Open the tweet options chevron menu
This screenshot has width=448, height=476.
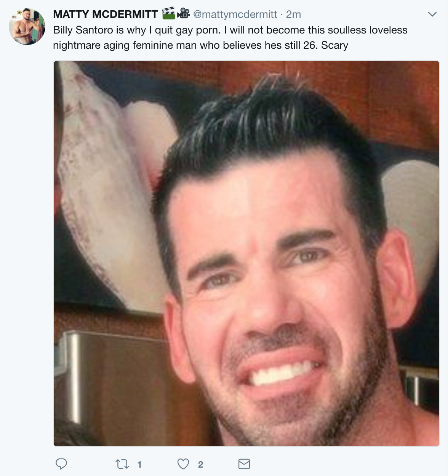[x=432, y=14]
